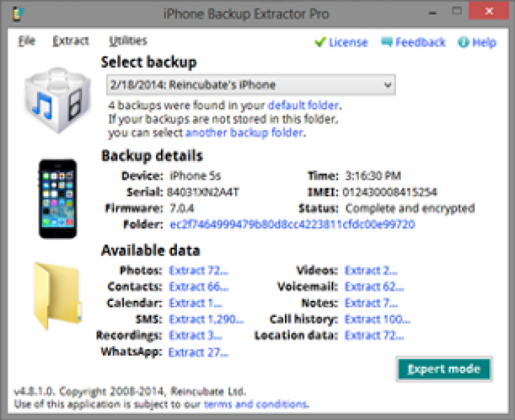Click the Backup details heading
The width and height of the screenshot is (515, 420).
tap(152, 156)
